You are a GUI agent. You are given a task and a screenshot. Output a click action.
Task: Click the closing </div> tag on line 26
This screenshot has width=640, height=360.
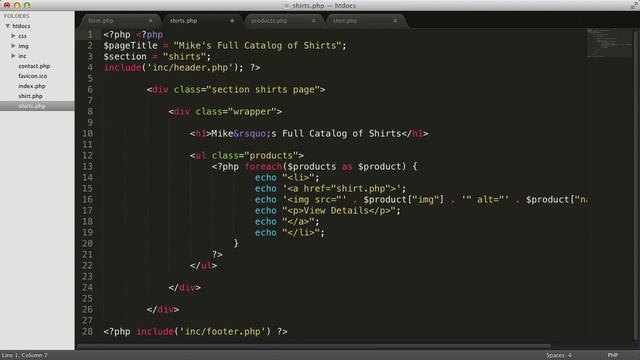(163, 310)
